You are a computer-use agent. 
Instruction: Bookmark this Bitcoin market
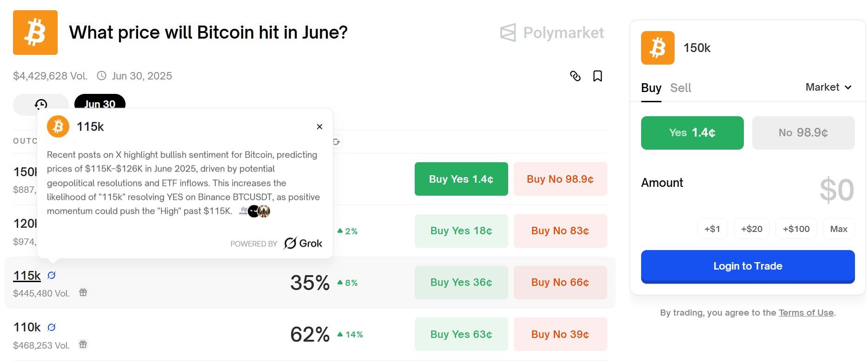click(x=597, y=76)
